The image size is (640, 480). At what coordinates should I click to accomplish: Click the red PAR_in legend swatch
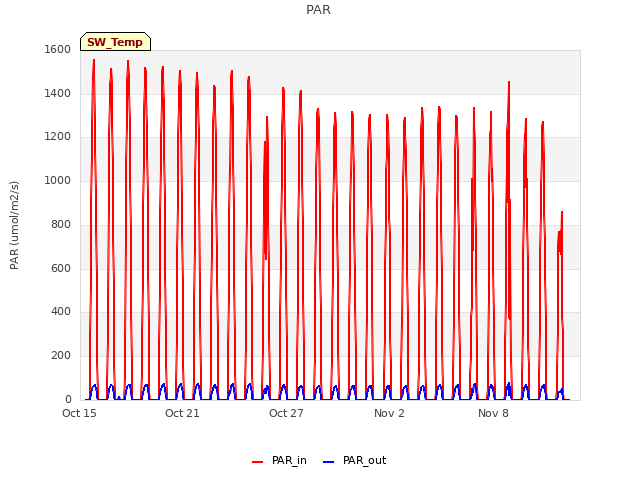pos(258,462)
